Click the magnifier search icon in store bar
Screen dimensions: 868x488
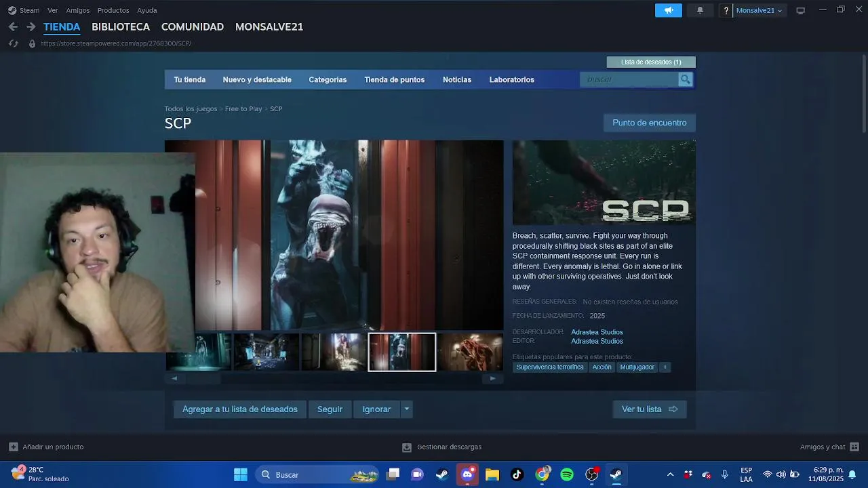click(686, 79)
